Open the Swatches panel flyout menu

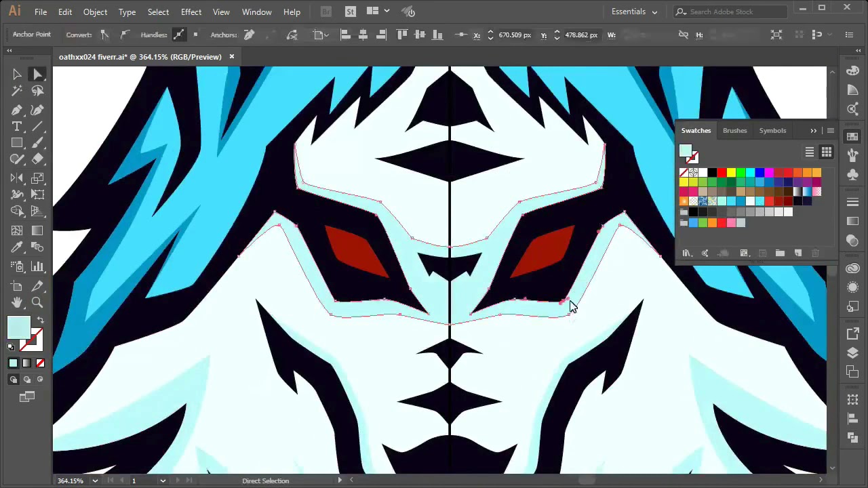click(x=830, y=130)
